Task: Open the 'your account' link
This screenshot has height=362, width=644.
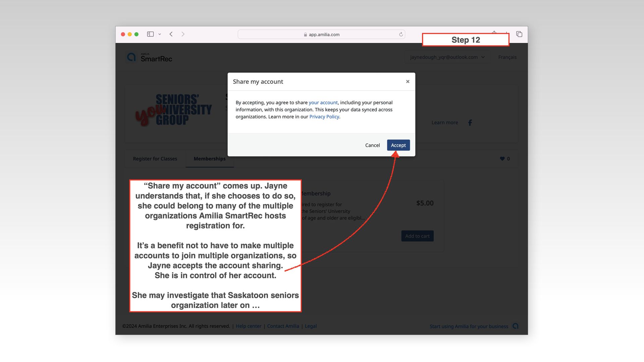Action: (x=323, y=103)
